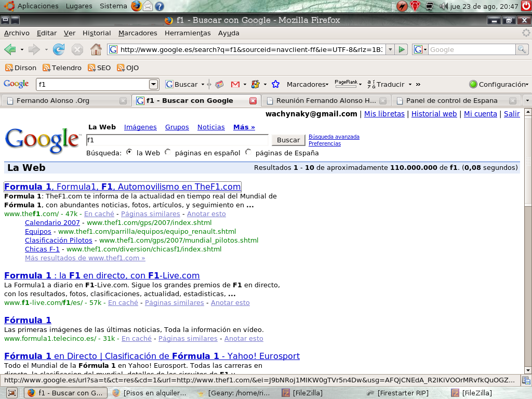The image size is (532, 399).
Task: Open the Archivo menu
Action: click(x=17, y=33)
